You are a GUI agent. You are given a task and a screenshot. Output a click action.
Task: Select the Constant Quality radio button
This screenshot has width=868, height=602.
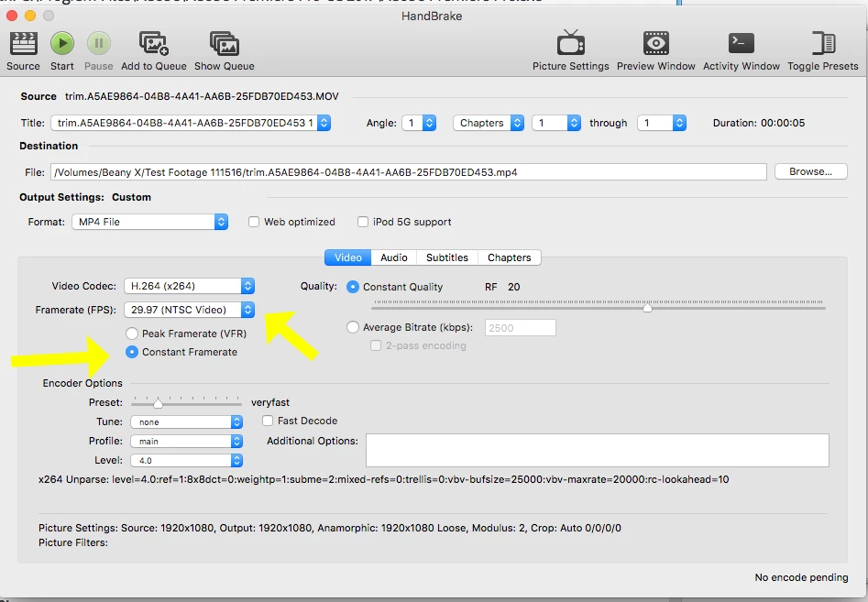coord(353,287)
